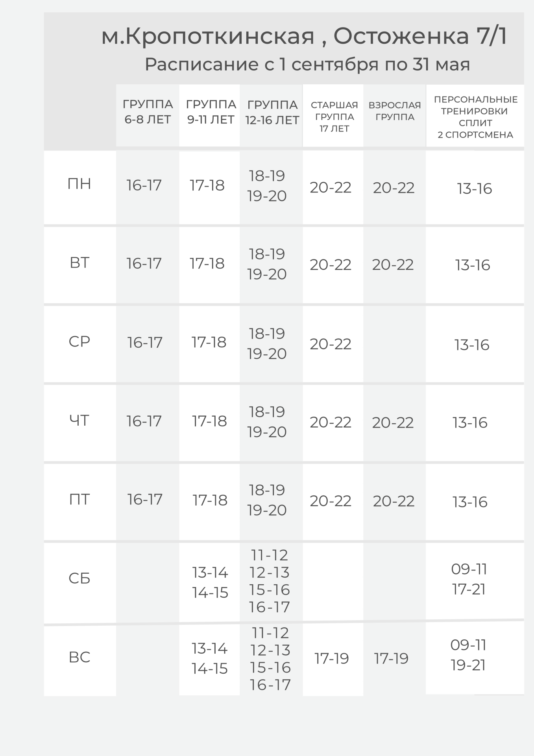Image resolution: width=534 pixels, height=756 pixels.
Task: Select the СБ day label
Action: click(79, 578)
